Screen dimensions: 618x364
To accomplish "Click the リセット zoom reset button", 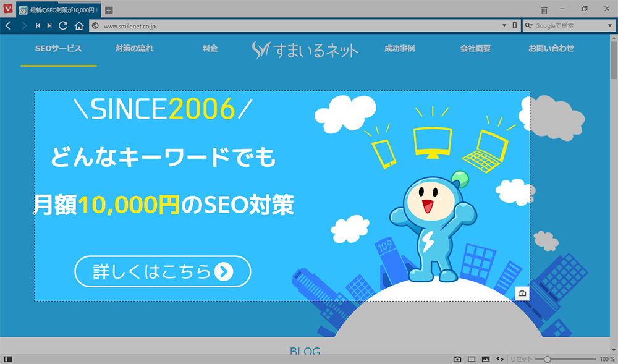I will point(521,359).
